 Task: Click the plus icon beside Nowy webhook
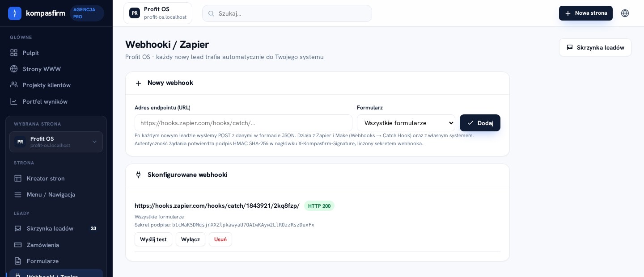click(138, 83)
